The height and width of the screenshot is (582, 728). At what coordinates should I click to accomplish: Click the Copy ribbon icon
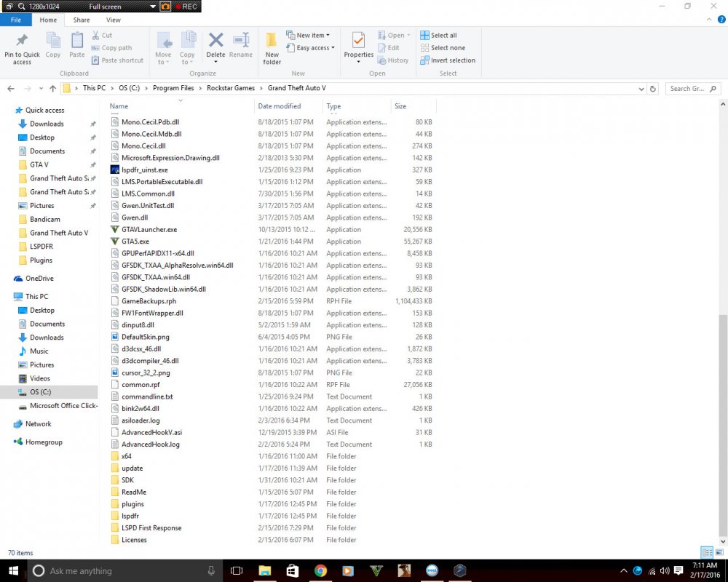coord(53,41)
